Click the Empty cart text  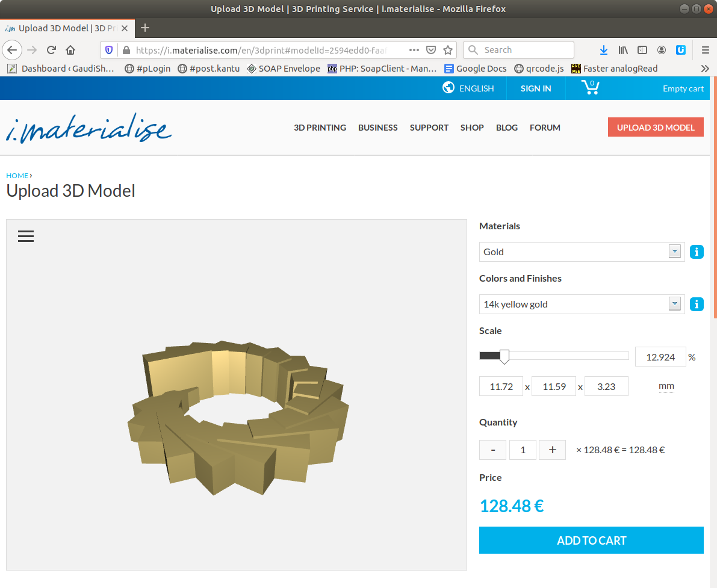(x=683, y=88)
